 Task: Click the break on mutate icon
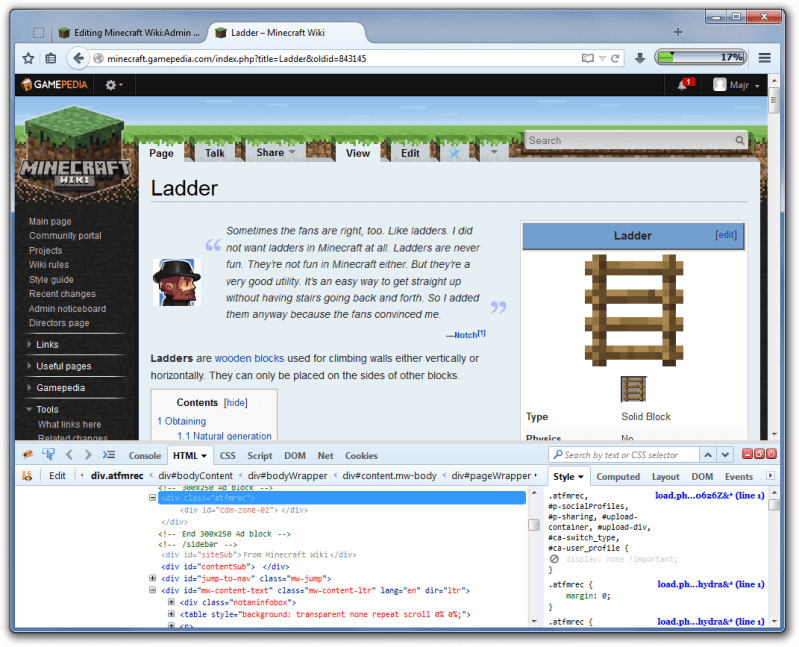point(27,476)
